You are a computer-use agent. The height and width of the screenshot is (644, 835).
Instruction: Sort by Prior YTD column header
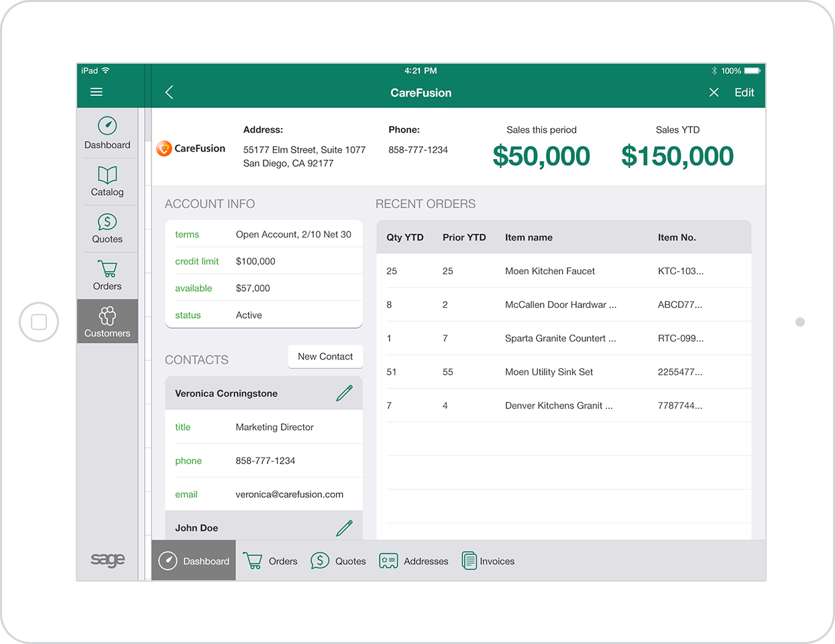464,237
